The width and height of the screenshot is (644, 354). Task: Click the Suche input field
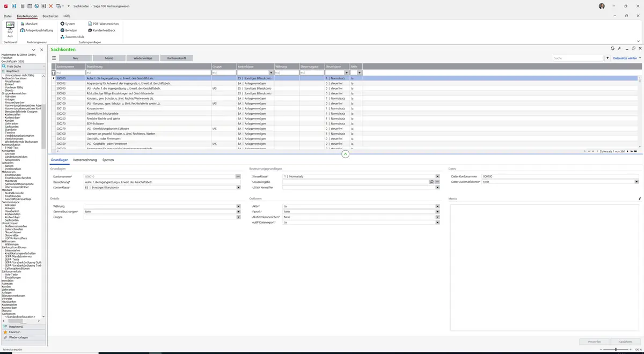[x=579, y=58]
